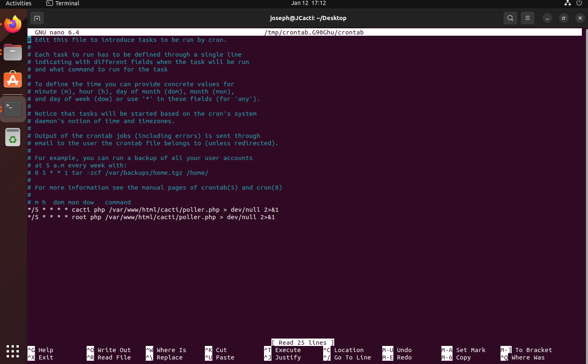
Task: Open the clock showing Jan 12 17:12
Action: 308,3
